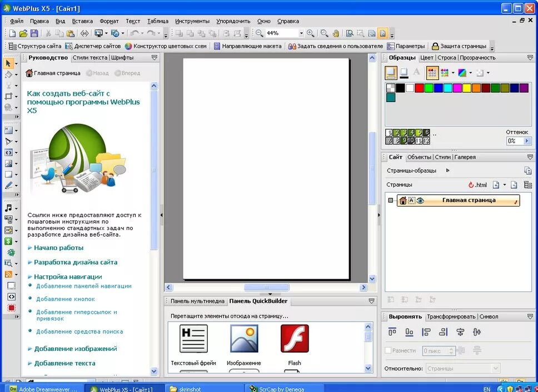Click the Open folder toolbar icon
Viewport: 538px width, 392px height.
(23, 33)
